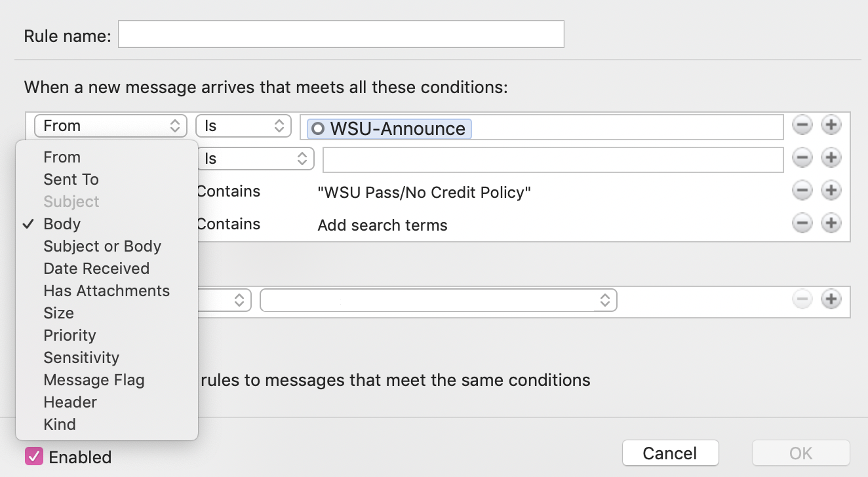Click into the Rule name field
868x477 pixels.
(341, 35)
